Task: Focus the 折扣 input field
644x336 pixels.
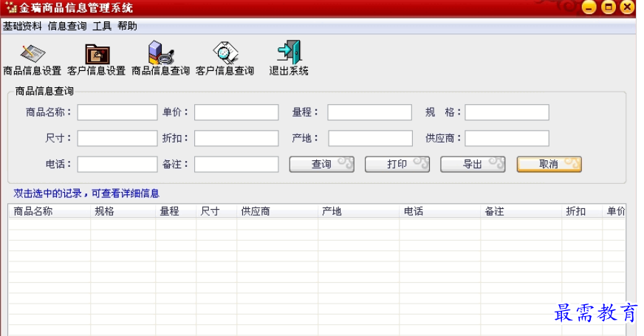Action: [236, 138]
